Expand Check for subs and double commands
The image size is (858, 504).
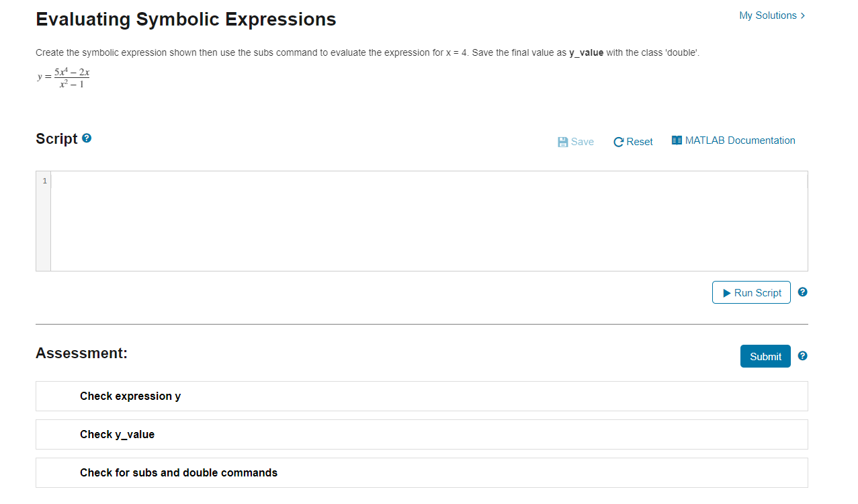[x=422, y=472]
